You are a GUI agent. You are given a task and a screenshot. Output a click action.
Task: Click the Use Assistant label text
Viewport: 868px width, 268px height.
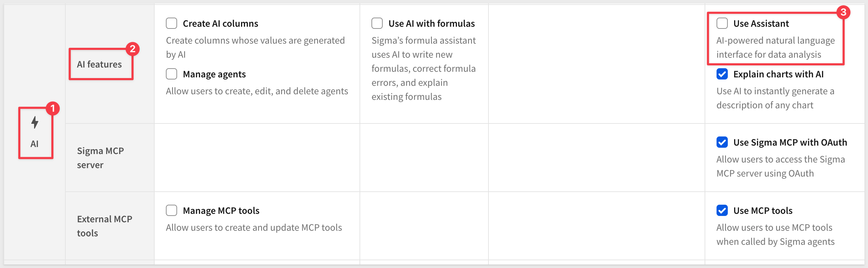tap(761, 24)
